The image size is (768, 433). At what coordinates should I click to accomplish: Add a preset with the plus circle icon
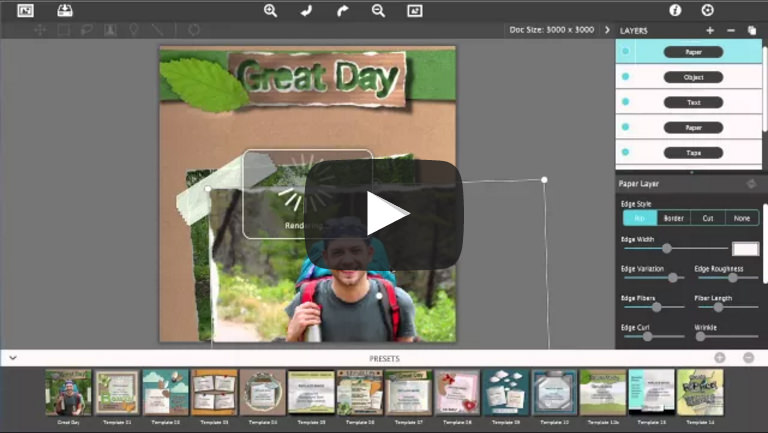[720, 358]
